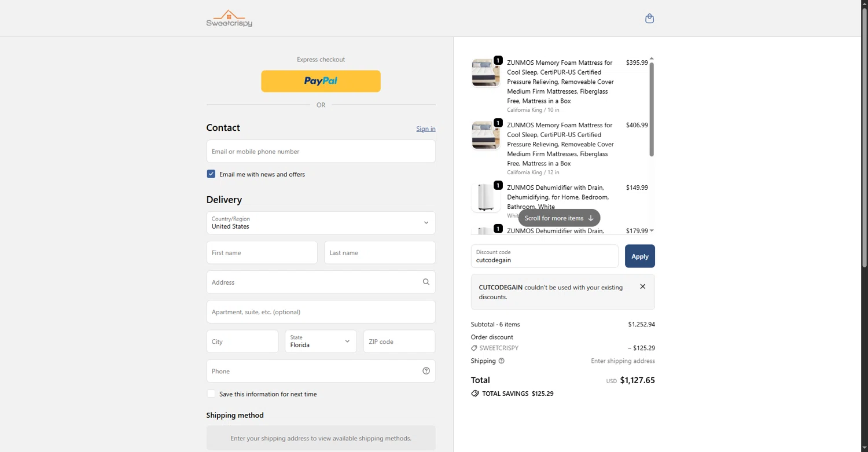Click the SWEETCRISPY discount tag icon
Screen dimensions: 868x452
tap(474, 348)
